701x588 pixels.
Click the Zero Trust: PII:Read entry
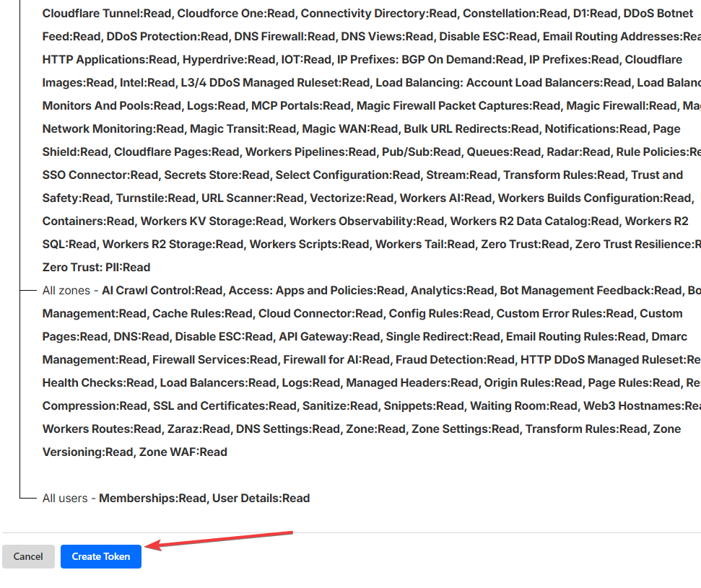coord(96,267)
